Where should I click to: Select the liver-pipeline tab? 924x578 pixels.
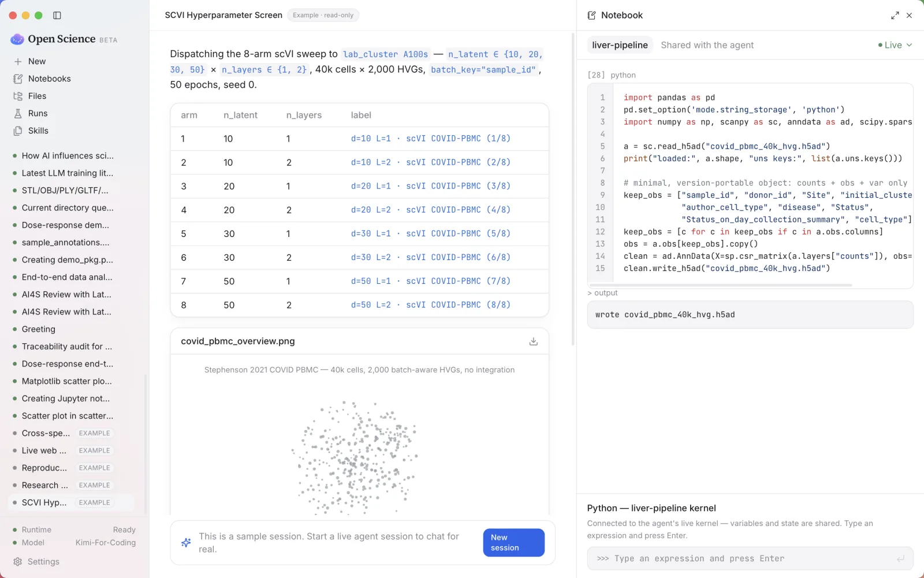620,45
